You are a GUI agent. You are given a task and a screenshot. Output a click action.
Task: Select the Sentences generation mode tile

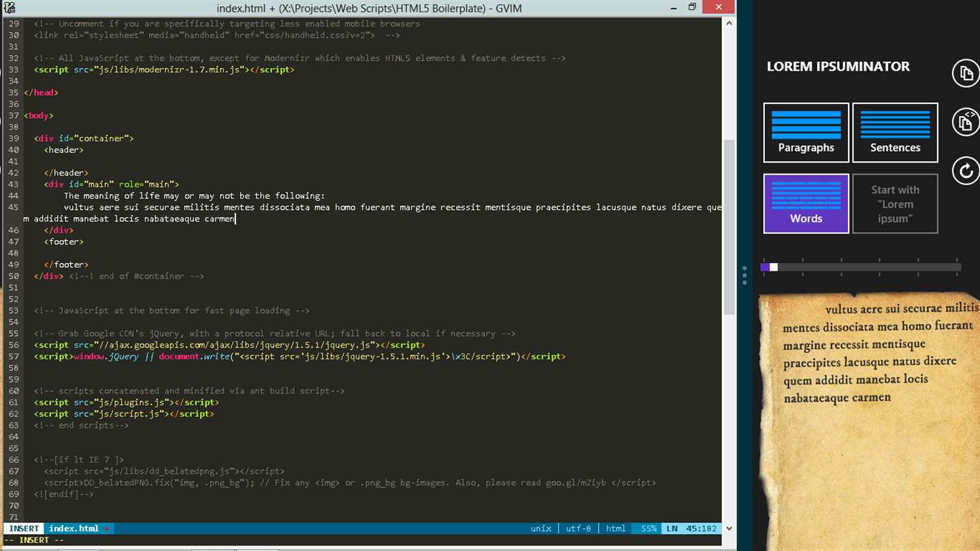point(896,133)
